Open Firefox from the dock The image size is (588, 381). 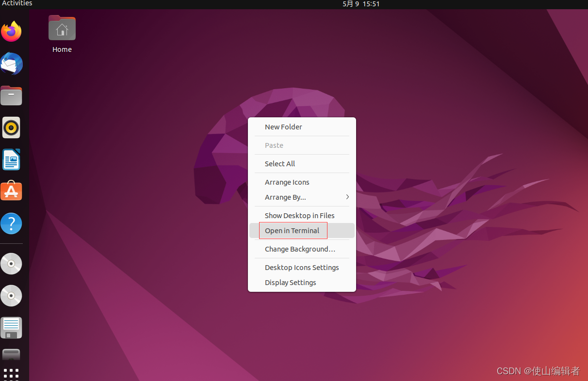pyautogui.click(x=11, y=32)
